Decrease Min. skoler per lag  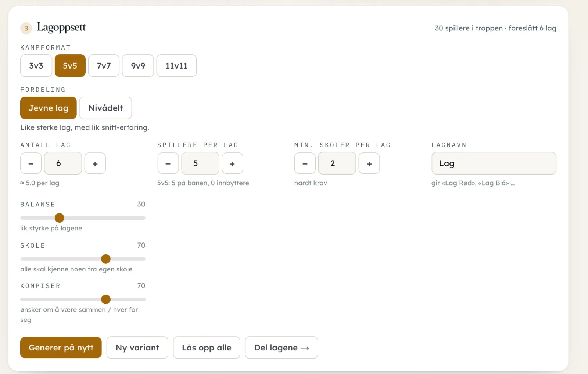305,163
